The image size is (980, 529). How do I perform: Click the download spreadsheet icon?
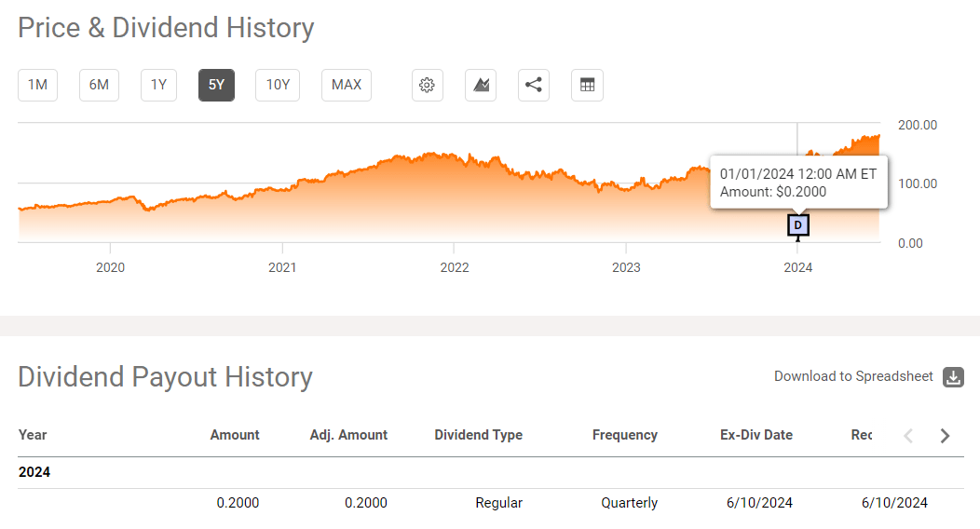click(953, 377)
